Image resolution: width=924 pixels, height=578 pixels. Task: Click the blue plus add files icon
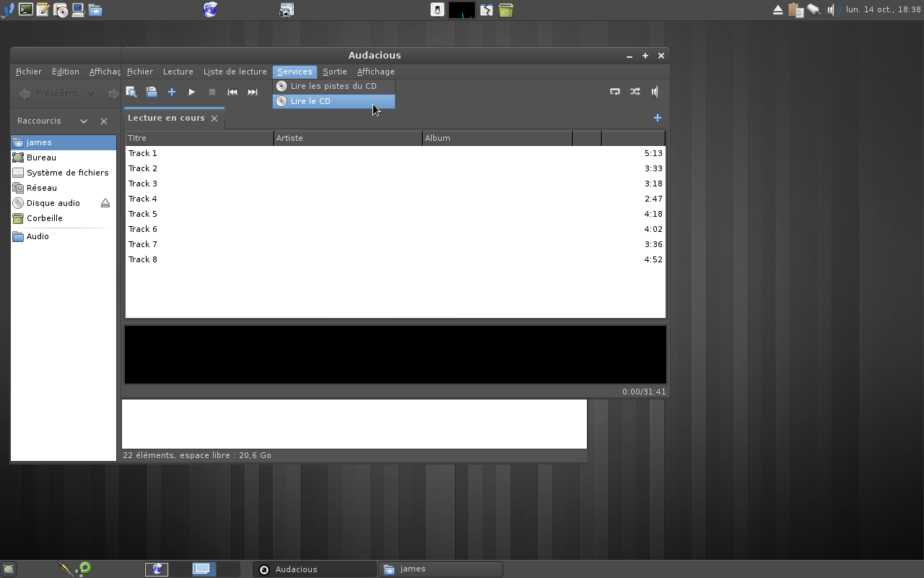click(x=172, y=92)
